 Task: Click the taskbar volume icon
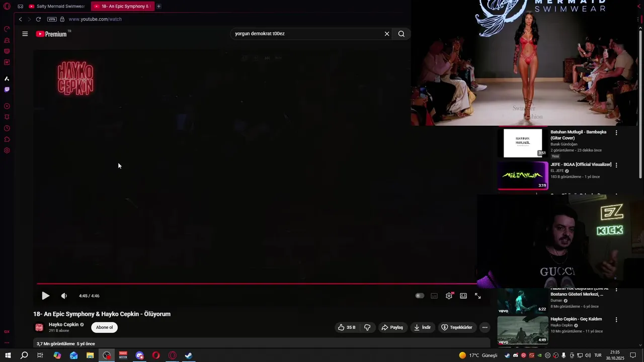pyautogui.click(x=588, y=355)
